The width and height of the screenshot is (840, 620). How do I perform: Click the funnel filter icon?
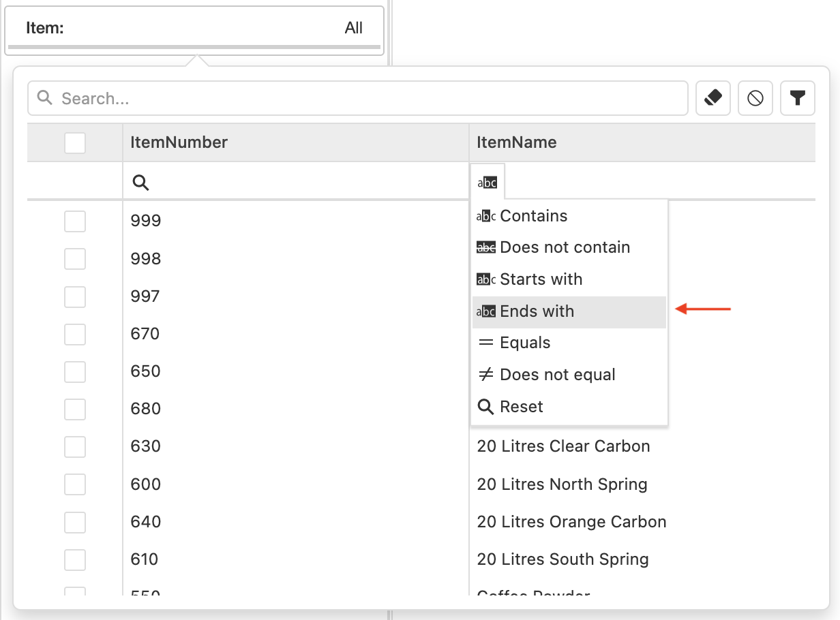(798, 98)
